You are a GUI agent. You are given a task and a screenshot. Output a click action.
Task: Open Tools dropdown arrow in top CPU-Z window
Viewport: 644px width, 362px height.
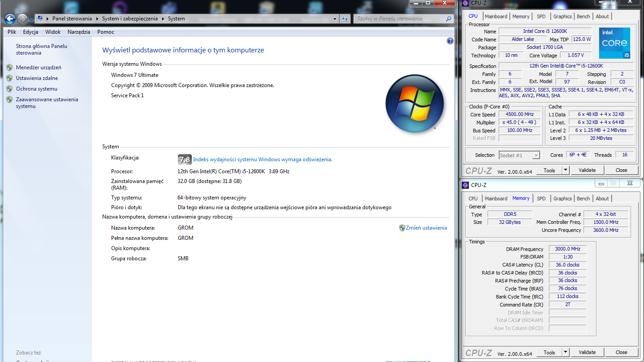565,170
